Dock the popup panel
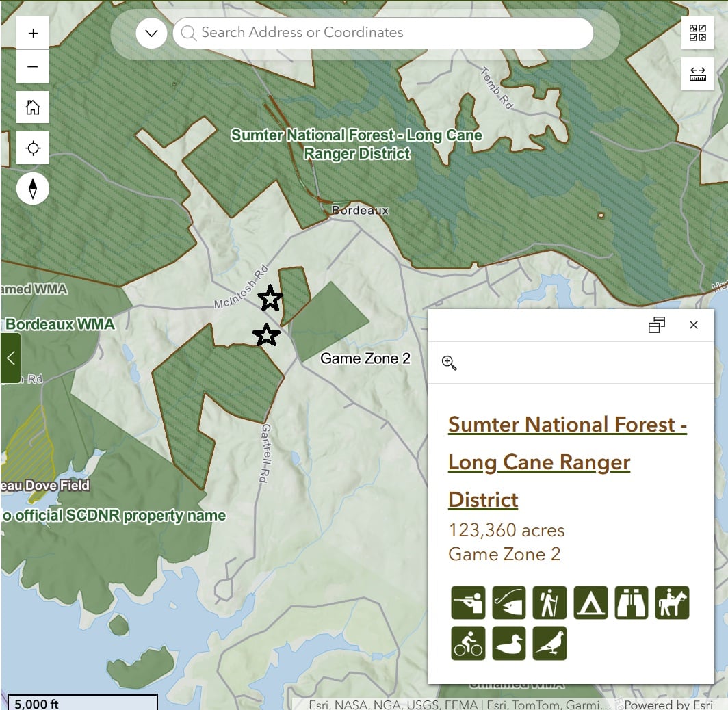Screen dimensions: 728x710 (x=657, y=325)
